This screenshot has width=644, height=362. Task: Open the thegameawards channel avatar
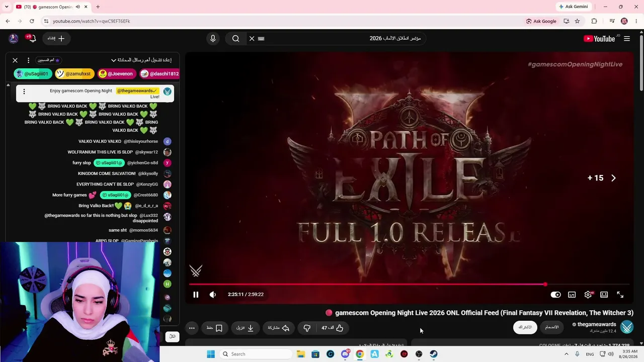[x=627, y=327]
